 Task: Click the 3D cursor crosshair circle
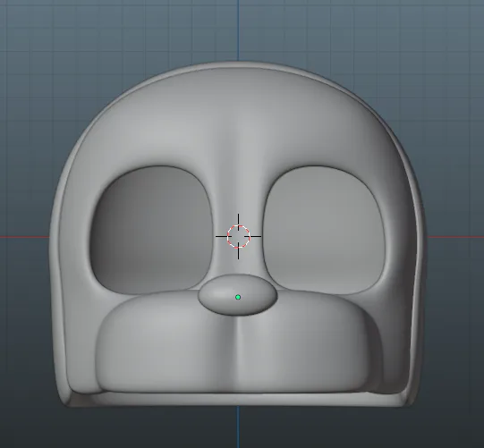point(238,237)
